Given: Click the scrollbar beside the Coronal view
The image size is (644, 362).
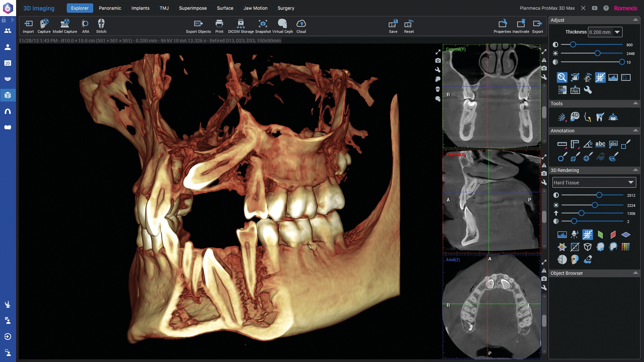Looking at the screenshot, I should coord(544,112).
